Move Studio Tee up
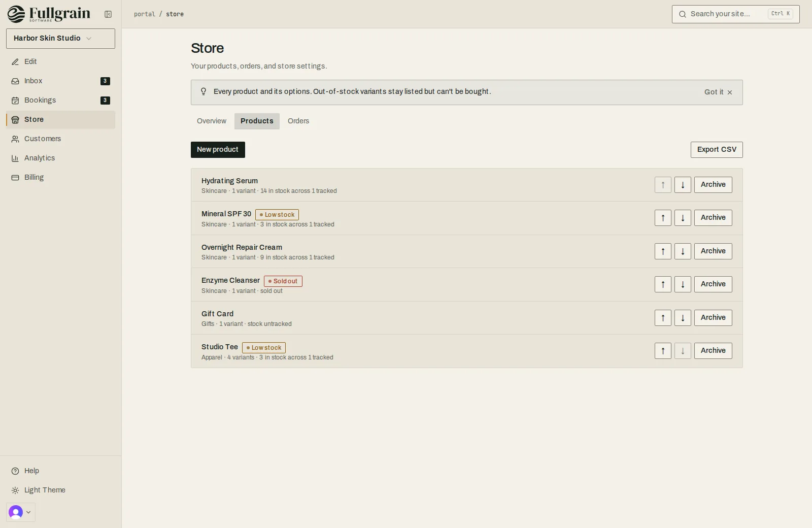The width and height of the screenshot is (812, 528). coord(663,351)
